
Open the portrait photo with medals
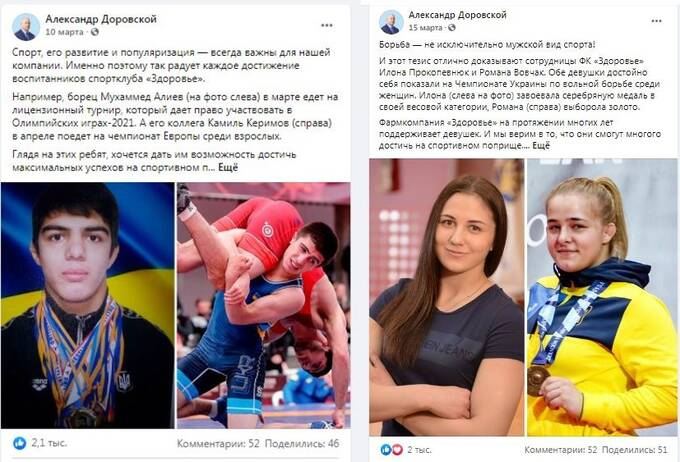coord(88,305)
